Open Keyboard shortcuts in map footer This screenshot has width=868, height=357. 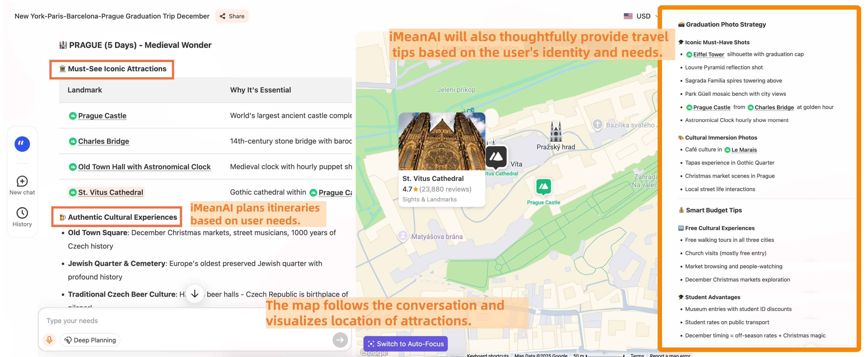(488, 355)
